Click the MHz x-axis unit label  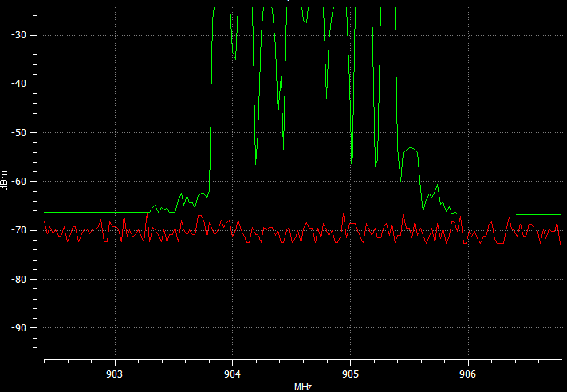click(303, 388)
